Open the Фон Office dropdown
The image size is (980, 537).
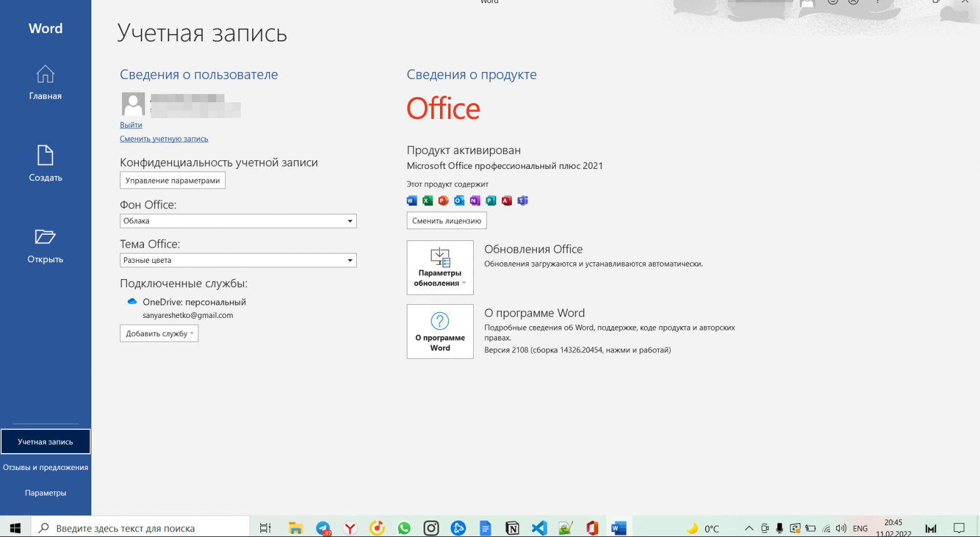tap(238, 221)
